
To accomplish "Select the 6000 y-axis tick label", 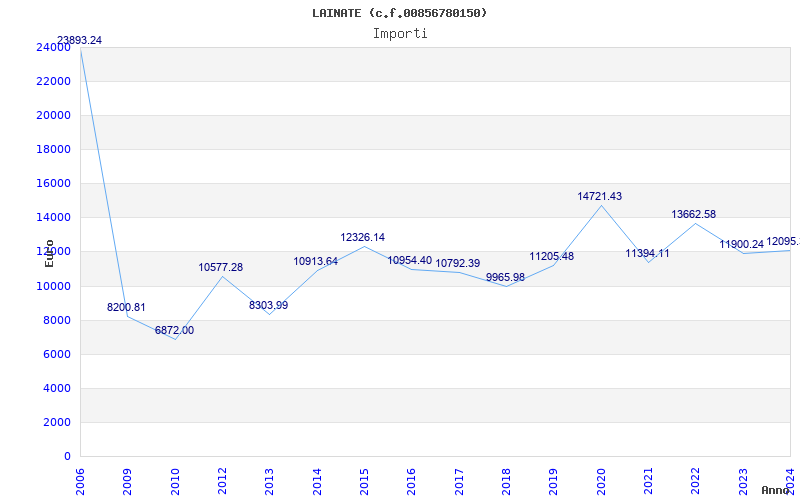I will (57, 355).
